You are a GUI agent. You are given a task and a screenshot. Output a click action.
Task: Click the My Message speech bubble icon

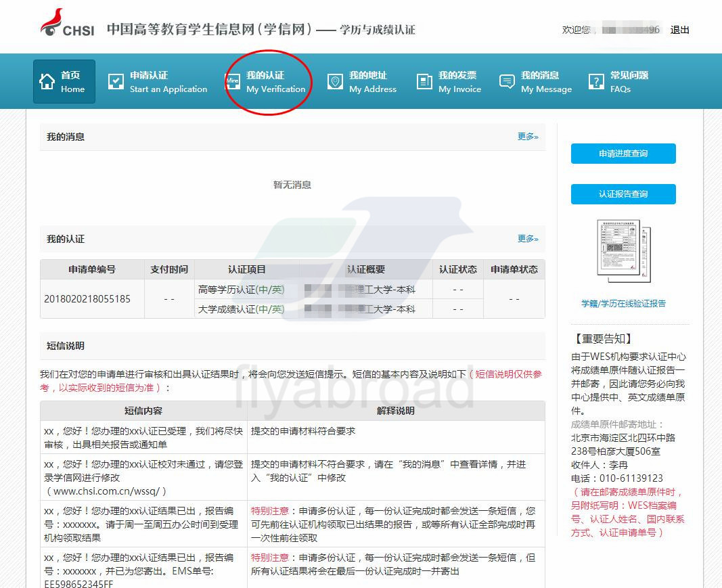507,82
